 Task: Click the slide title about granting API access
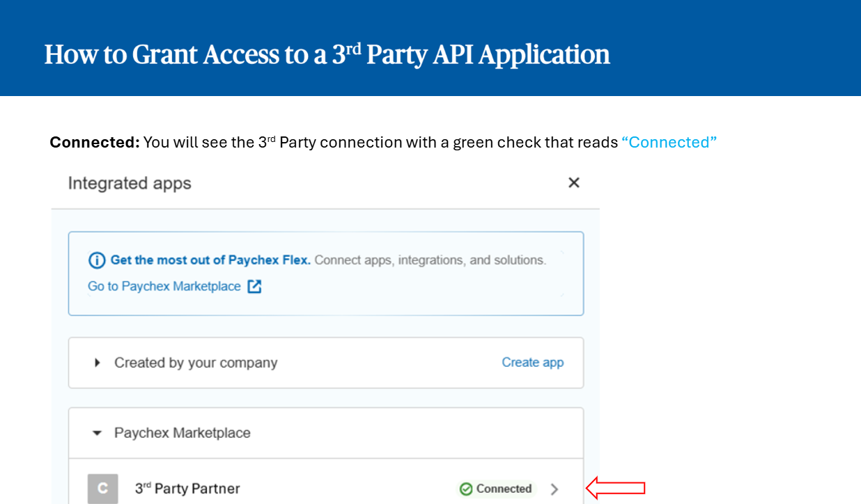[327, 54]
